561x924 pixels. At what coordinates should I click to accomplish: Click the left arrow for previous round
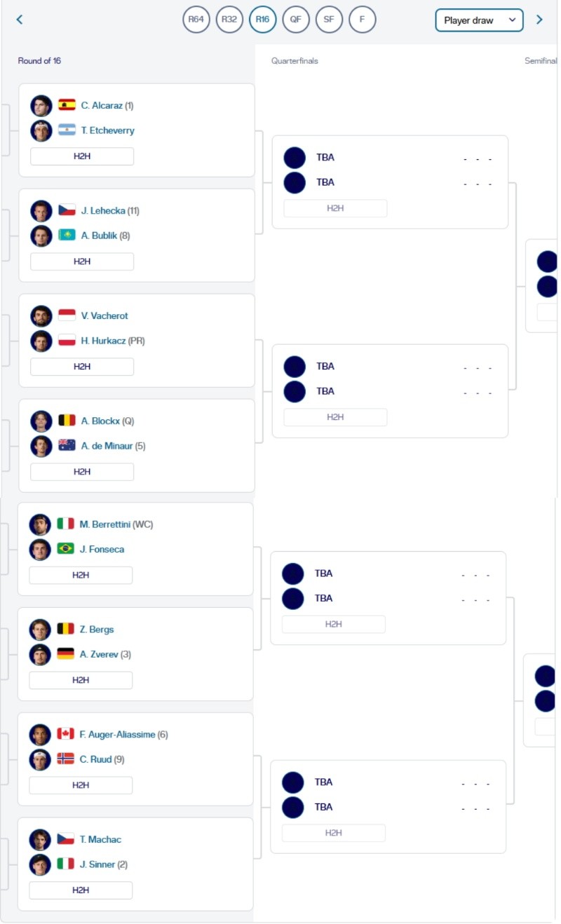click(x=20, y=20)
